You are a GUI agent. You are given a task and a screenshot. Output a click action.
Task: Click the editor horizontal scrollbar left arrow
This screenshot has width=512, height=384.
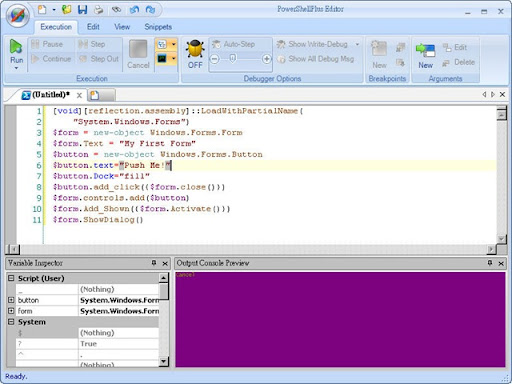[x=14, y=249]
